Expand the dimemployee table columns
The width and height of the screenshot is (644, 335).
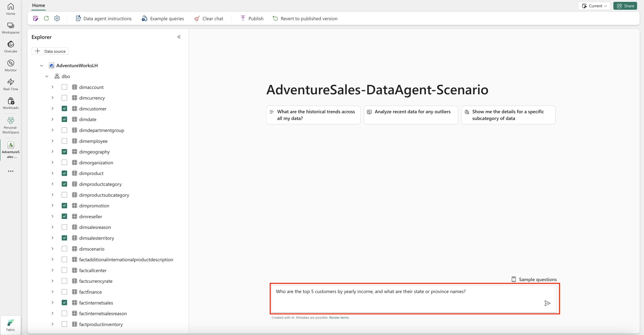click(52, 141)
